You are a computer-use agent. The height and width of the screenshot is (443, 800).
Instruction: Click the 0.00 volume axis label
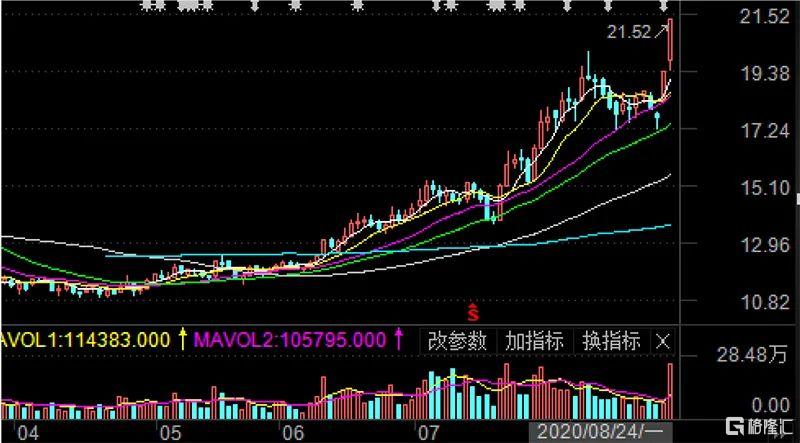click(770, 406)
